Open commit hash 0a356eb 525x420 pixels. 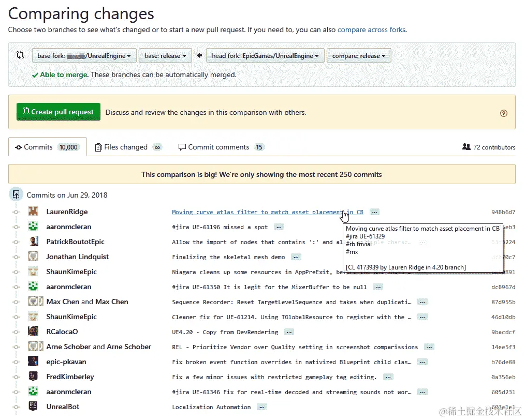pyautogui.click(x=503, y=377)
